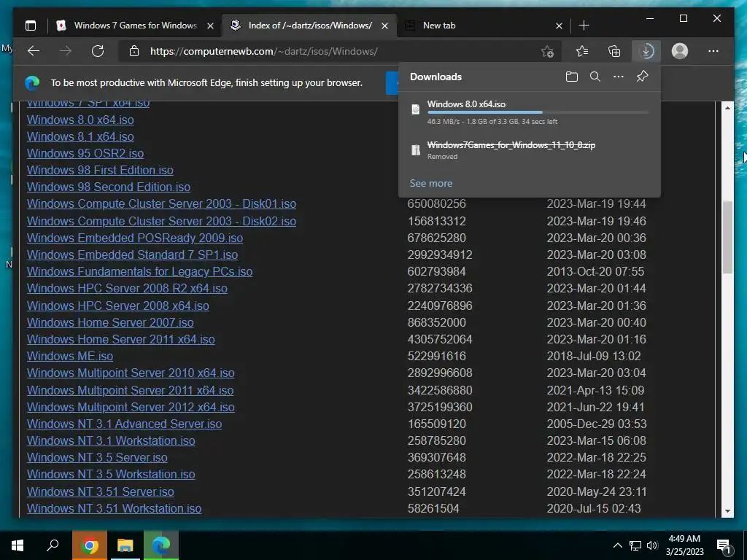The width and height of the screenshot is (747, 560).
Task: Open Windows ME.iso link
Action: (70, 356)
